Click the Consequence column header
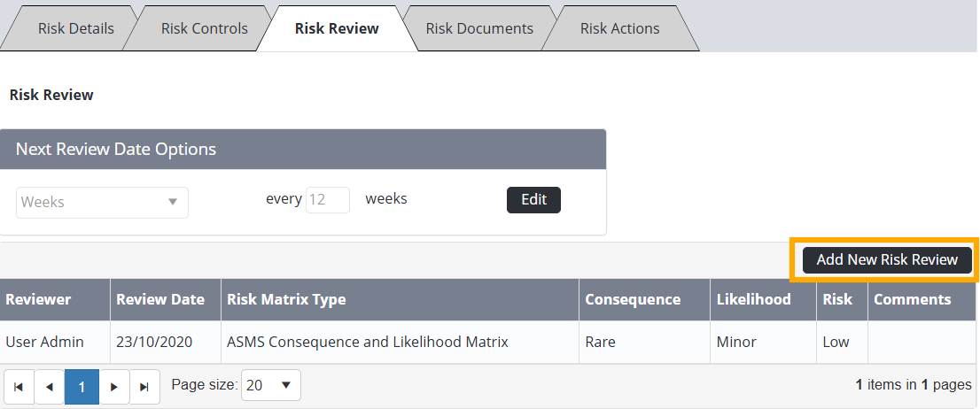The height and width of the screenshot is (409, 980). pyautogui.click(x=633, y=299)
